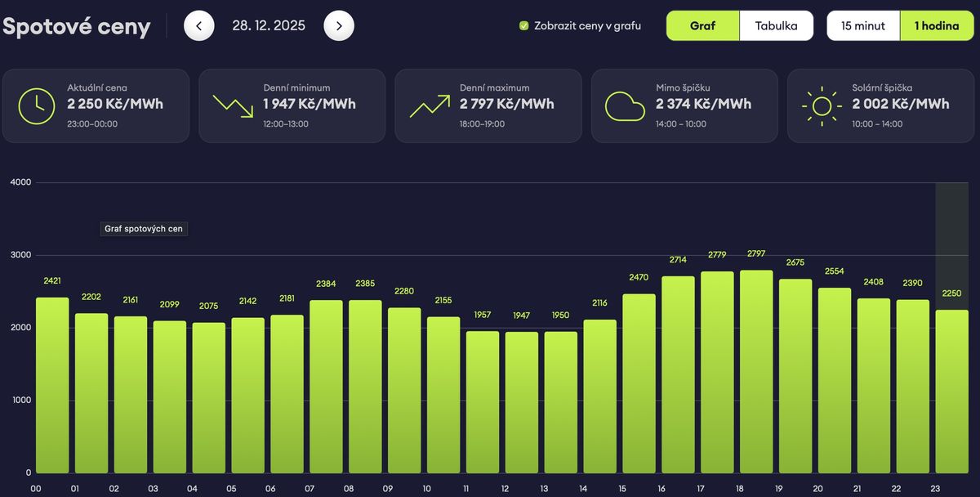The height and width of the screenshot is (497, 980).
Task: Select the 1 hodina interval
Action: [937, 26]
